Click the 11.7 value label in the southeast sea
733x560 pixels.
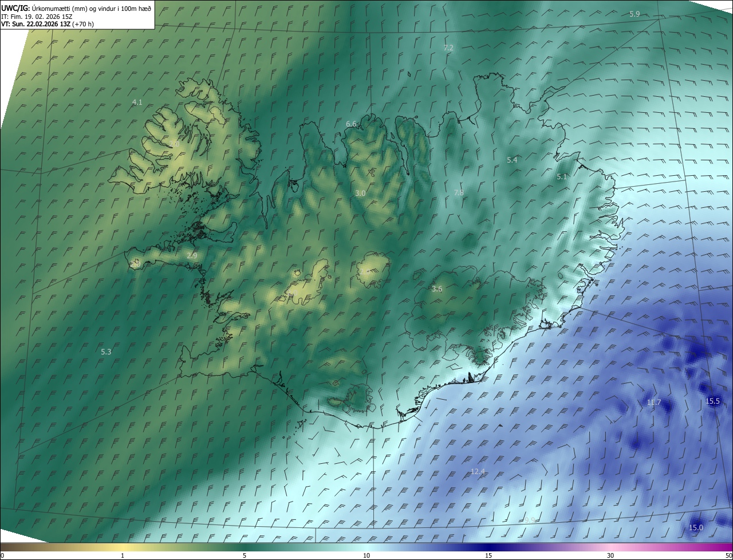654,403
